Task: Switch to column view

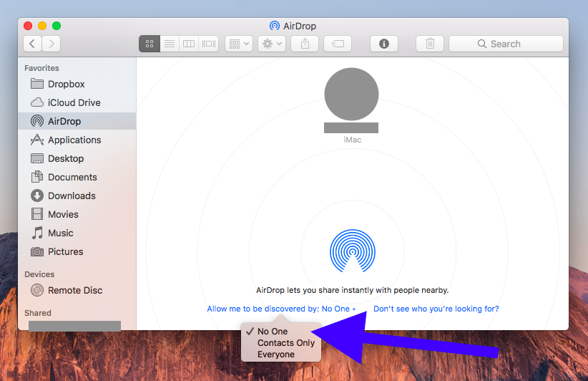Action: (189, 44)
